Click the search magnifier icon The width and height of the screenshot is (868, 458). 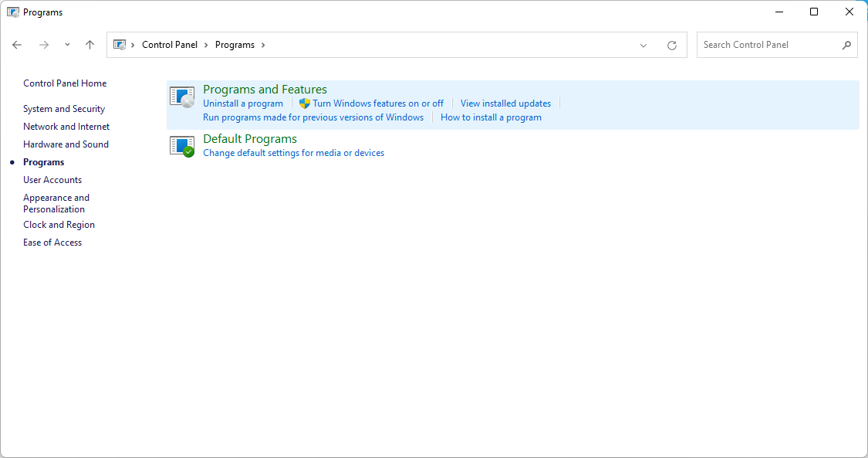click(846, 46)
